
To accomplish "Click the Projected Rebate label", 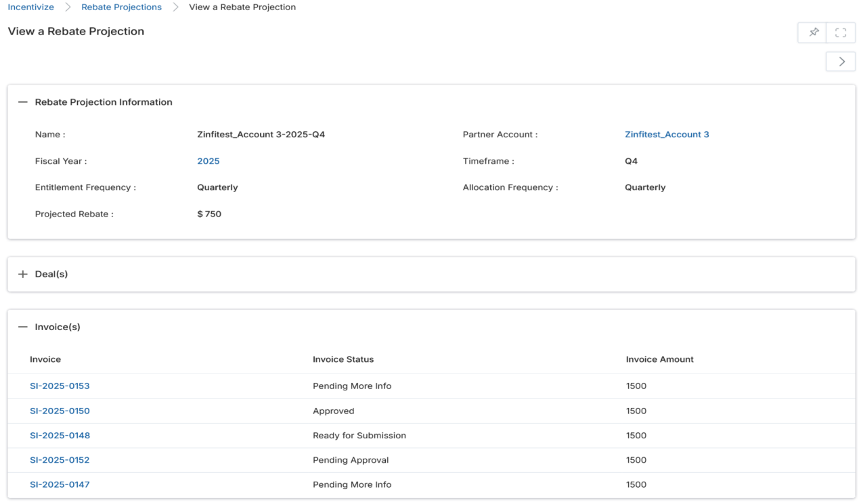I will tap(74, 214).
